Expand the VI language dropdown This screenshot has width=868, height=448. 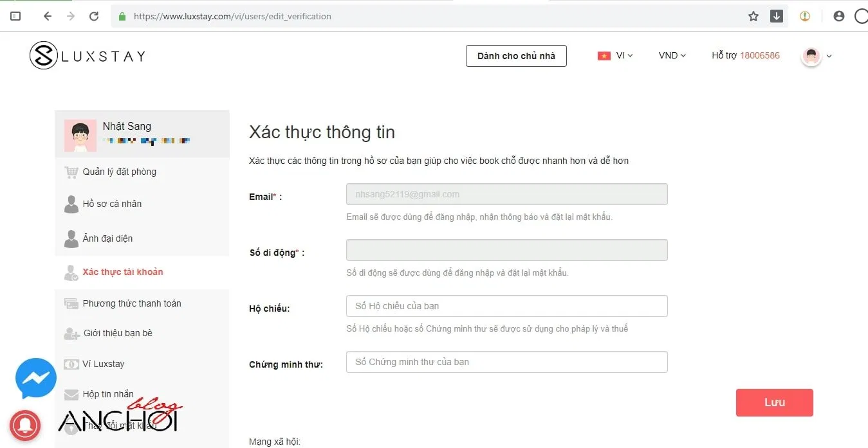[x=615, y=56]
